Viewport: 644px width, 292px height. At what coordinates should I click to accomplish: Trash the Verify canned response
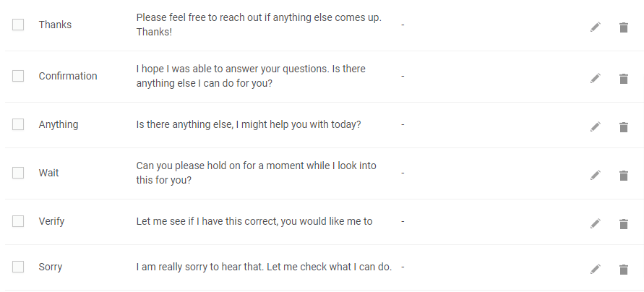[x=624, y=224]
